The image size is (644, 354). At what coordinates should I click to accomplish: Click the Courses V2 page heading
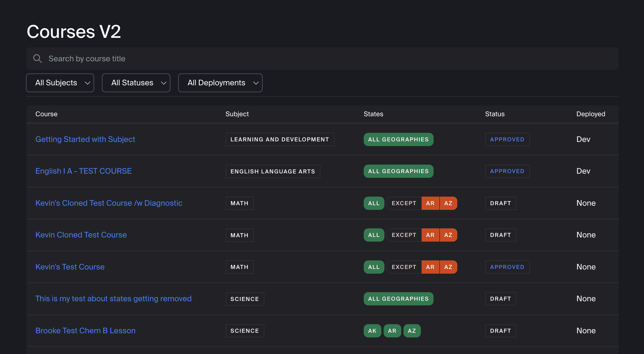[74, 31]
